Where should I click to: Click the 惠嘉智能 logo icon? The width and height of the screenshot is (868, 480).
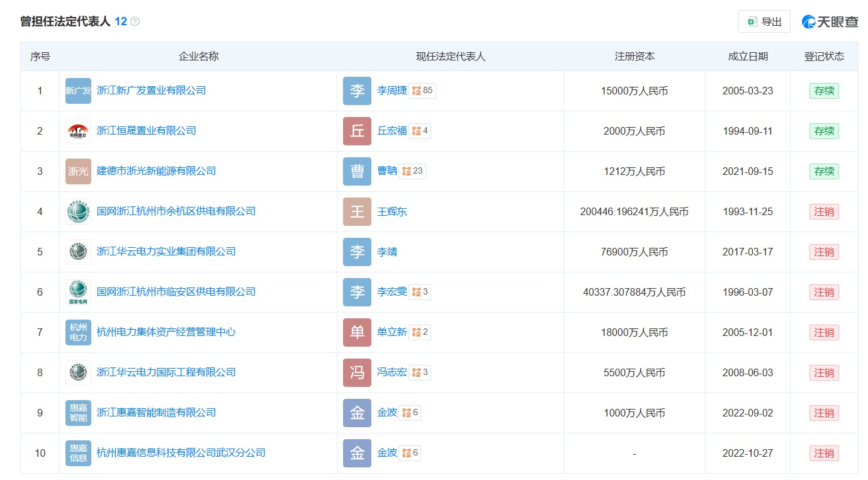[x=78, y=413]
